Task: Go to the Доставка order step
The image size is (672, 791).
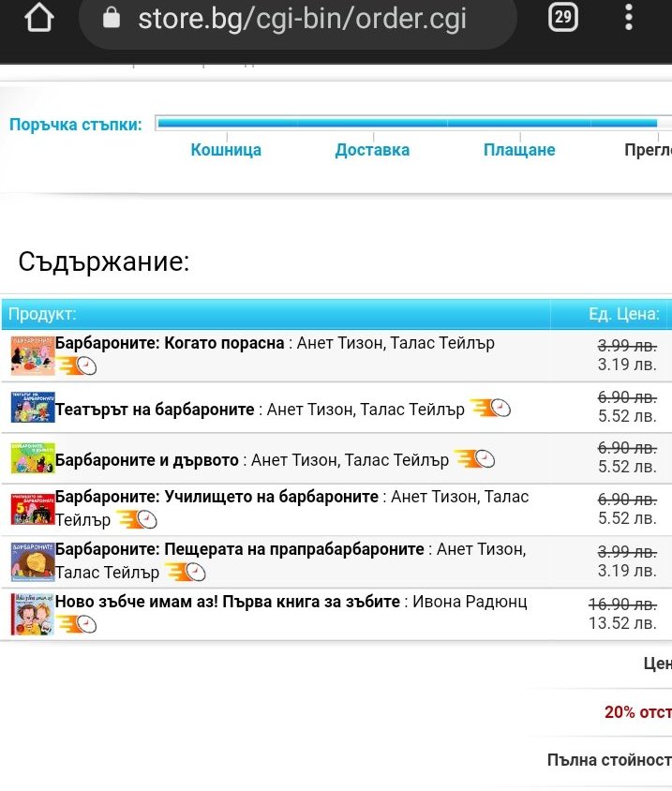Action: pos(372,150)
